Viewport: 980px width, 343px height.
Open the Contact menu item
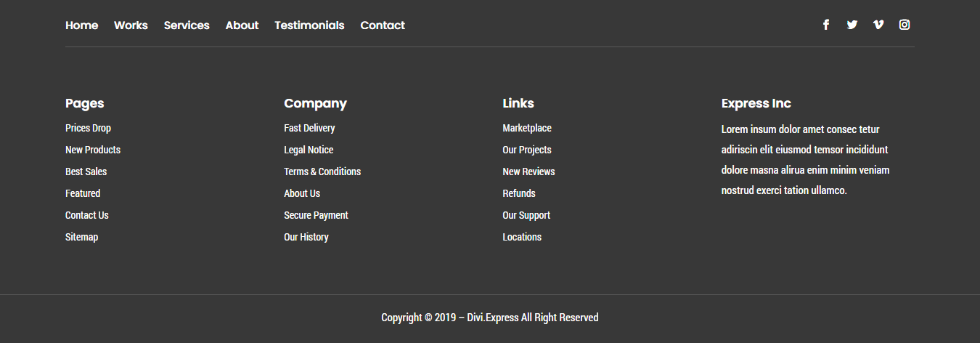383,25
